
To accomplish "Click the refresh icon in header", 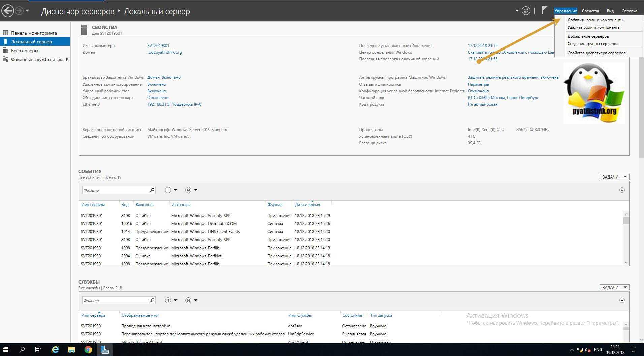I will pyautogui.click(x=526, y=11).
